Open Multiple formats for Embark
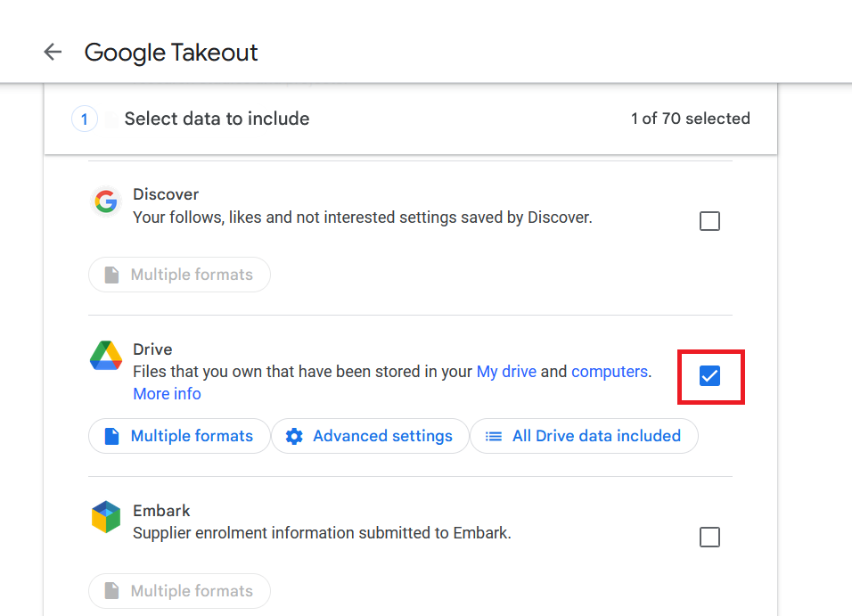The image size is (852, 616). pyautogui.click(x=179, y=591)
